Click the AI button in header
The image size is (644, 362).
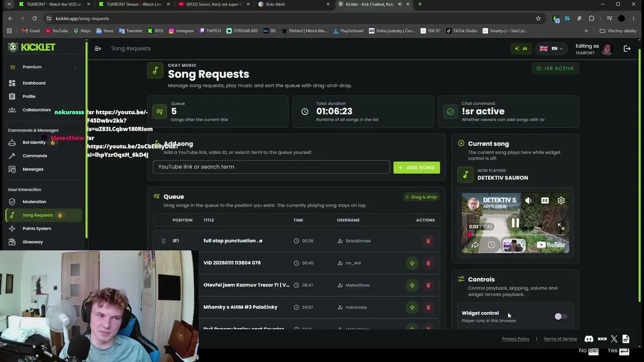521,49
